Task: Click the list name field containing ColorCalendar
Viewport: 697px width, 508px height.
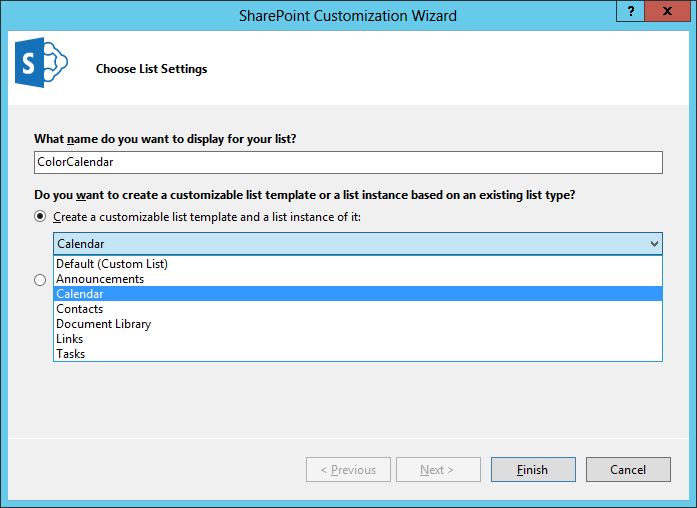Action: coord(348,162)
